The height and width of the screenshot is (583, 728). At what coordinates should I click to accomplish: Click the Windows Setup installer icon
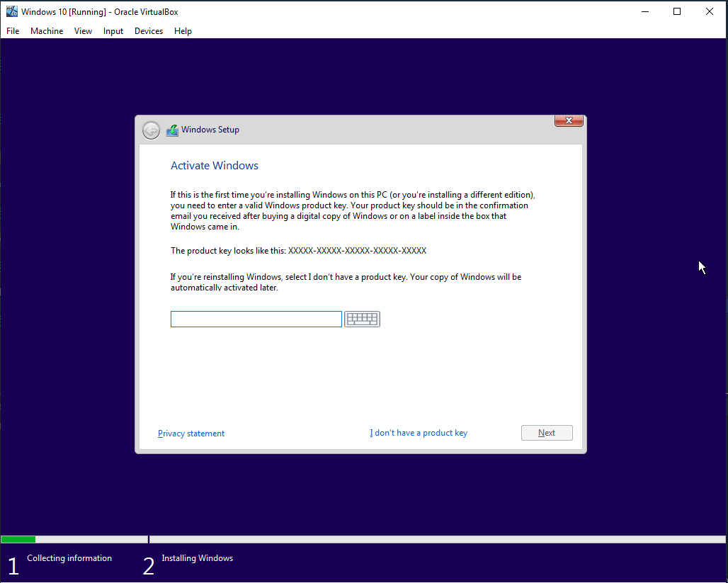[172, 130]
